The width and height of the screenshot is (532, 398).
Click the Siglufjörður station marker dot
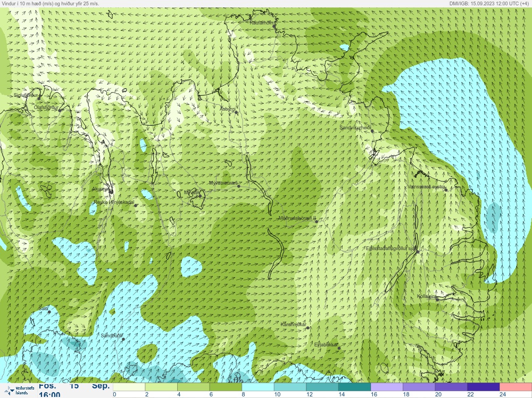point(39,98)
